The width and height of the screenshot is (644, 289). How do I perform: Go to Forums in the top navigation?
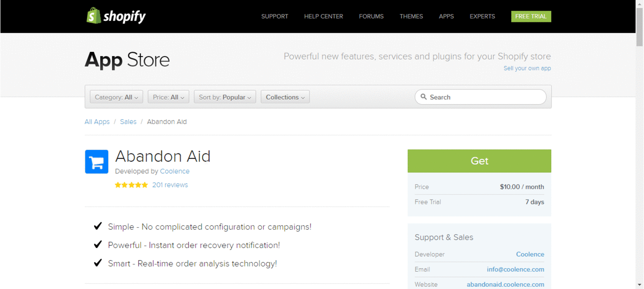pos(371,16)
